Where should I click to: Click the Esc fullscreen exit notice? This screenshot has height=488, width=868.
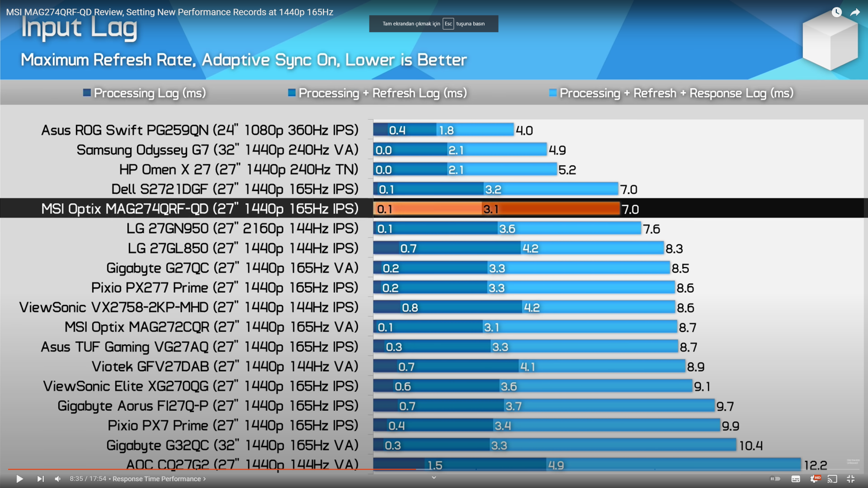tap(433, 23)
